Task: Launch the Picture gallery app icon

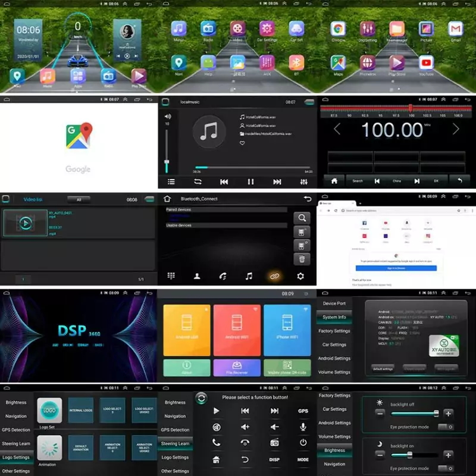Action: (x=426, y=29)
